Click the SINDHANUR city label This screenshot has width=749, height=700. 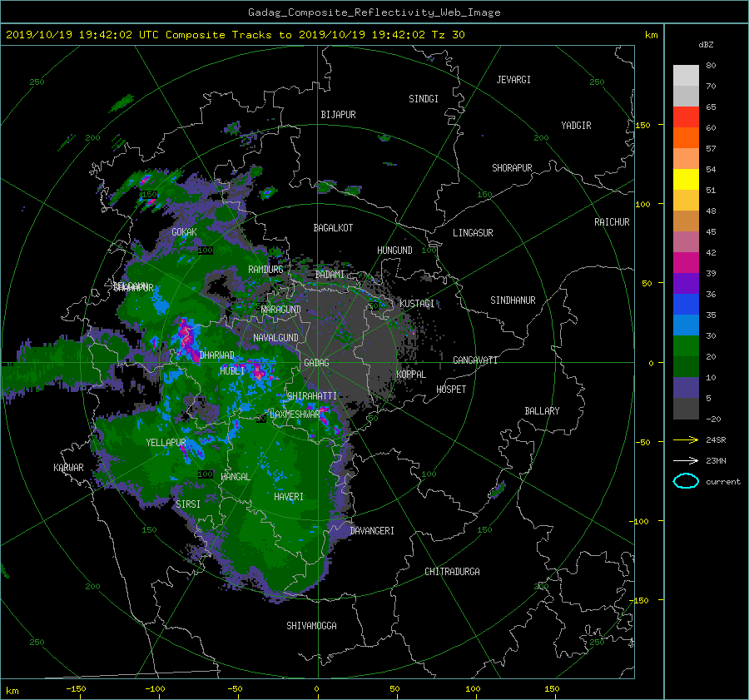pyautogui.click(x=513, y=300)
